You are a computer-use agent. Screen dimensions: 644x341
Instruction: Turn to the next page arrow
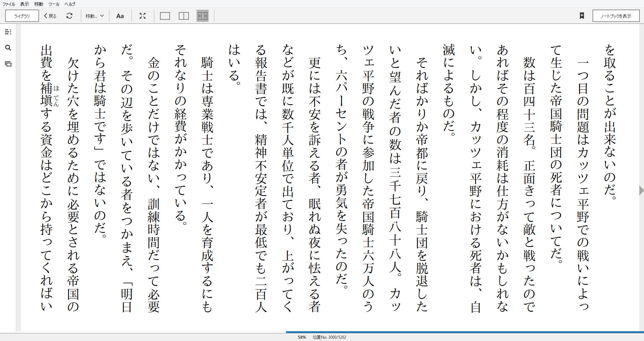641,190
